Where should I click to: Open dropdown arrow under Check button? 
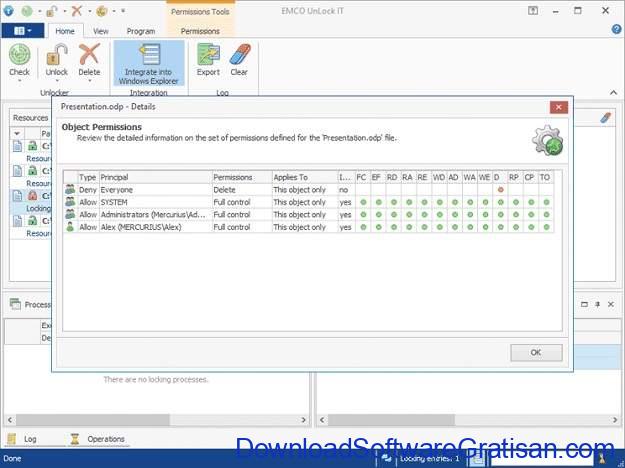point(20,81)
